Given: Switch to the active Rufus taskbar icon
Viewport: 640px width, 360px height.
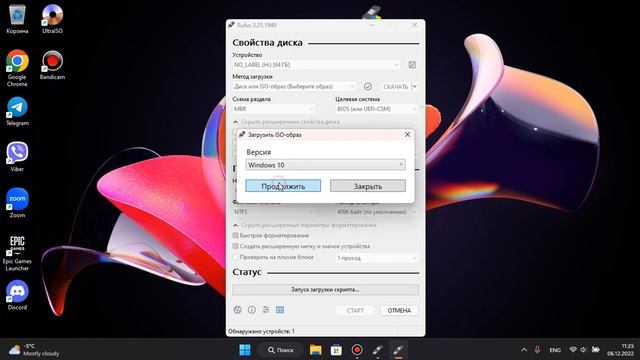Looking at the screenshot, I should [398, 350].
